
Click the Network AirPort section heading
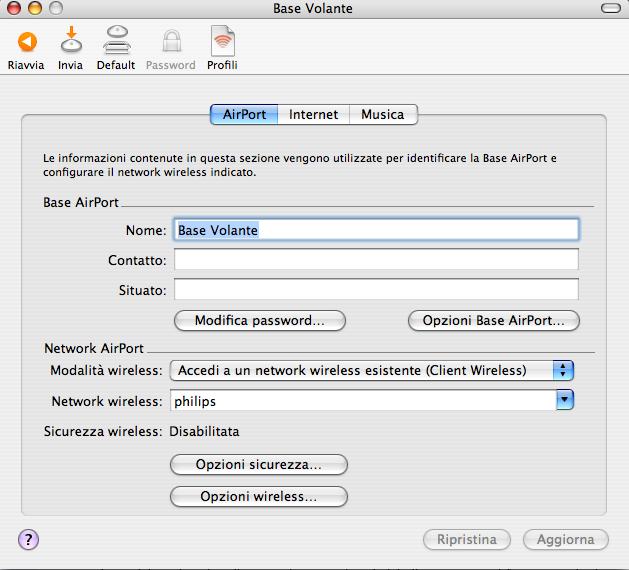point(94,348)
